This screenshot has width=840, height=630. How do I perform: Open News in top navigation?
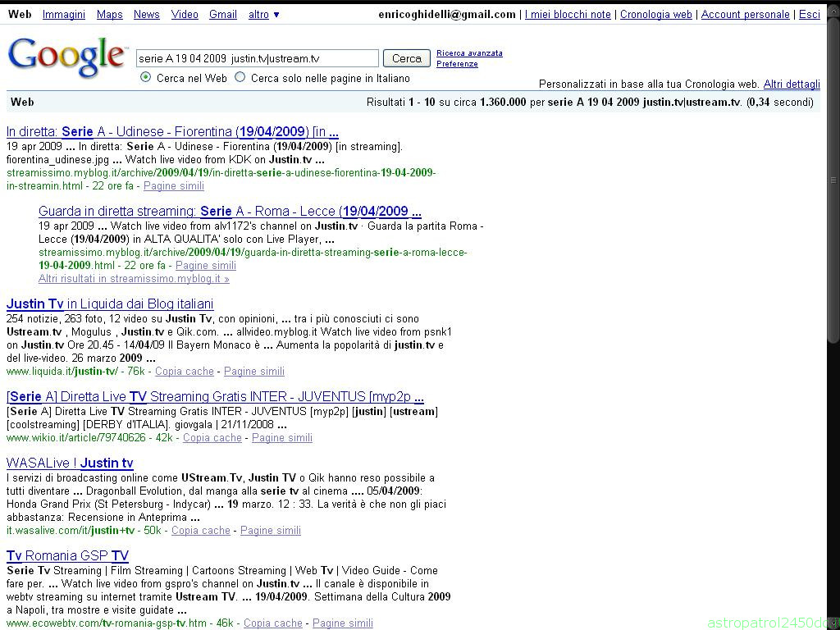[x=147, y=15]
